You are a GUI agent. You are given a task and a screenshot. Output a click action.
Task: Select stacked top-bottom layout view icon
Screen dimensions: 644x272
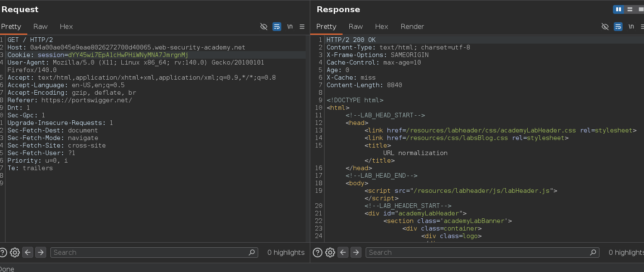629,9
